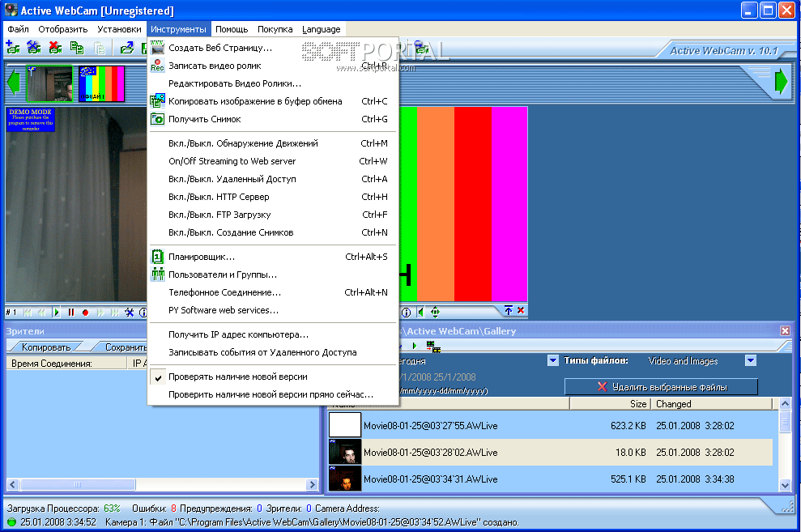
Task: Select file Movie08-01-25@03`28`02.AWLive
Action: coord(550,453)
